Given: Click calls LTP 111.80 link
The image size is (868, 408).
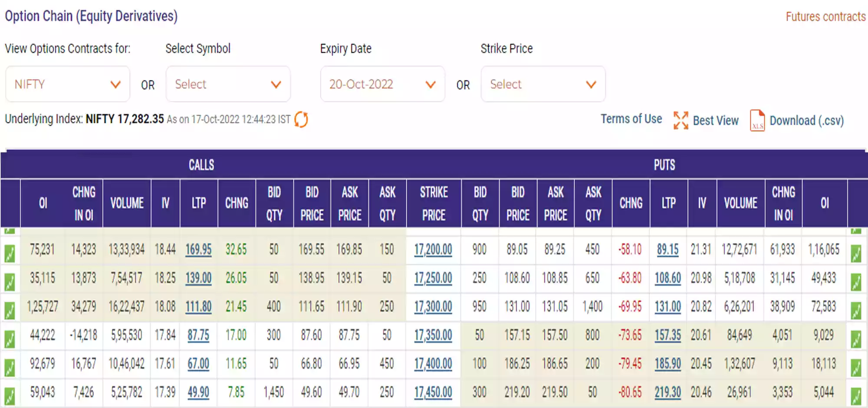Looking at the screenshot, I should tap(198, 307).
